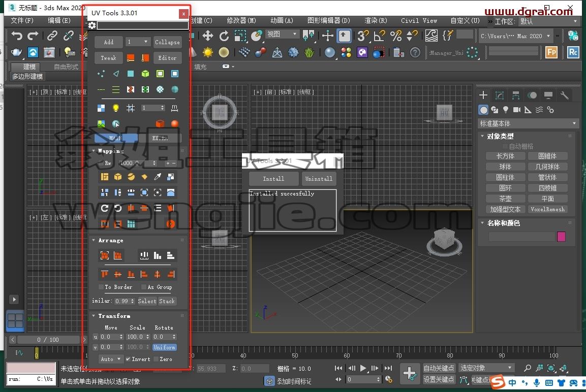Open the channel number 1 dropdown
The image size is (586, 392).
click(138, 42)
